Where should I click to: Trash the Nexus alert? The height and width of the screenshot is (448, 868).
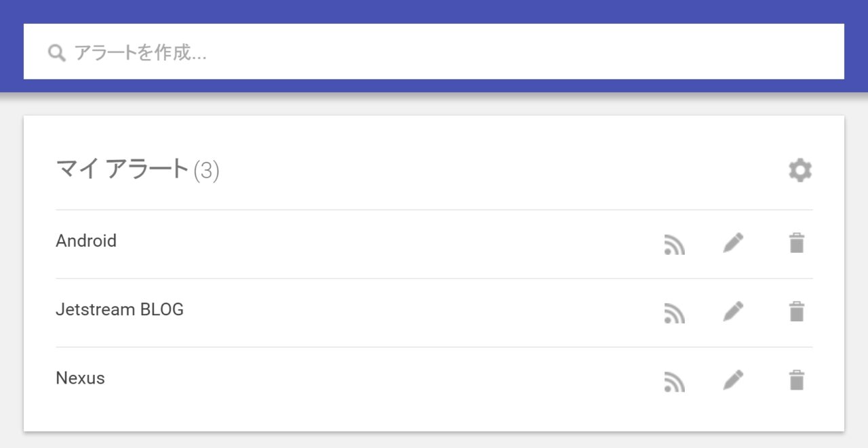tap(797, 380)
